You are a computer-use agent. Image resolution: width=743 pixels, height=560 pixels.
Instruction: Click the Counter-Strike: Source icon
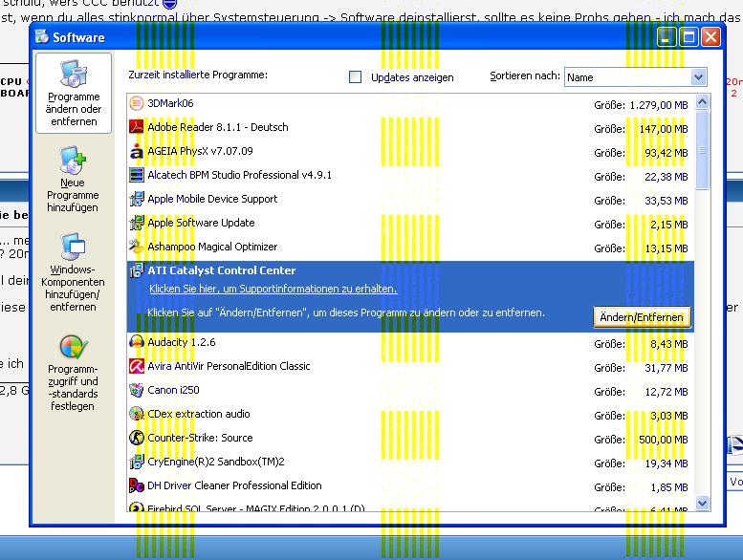point(137,438)
